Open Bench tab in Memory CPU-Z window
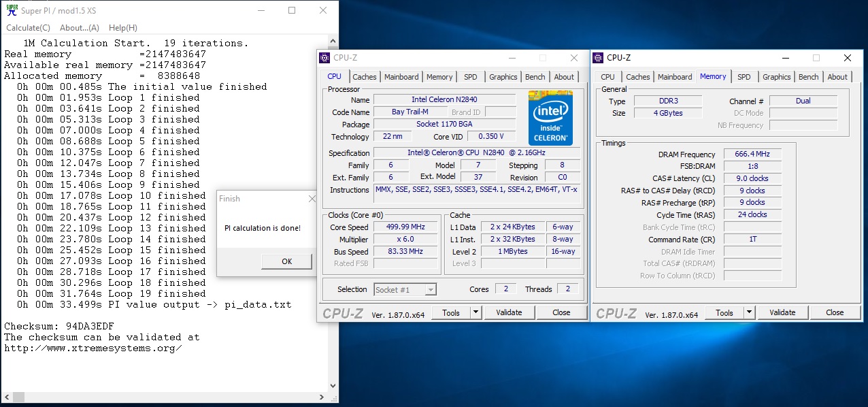Image resolution: width=868 pixels, height=407 pixels. point(809,77)
